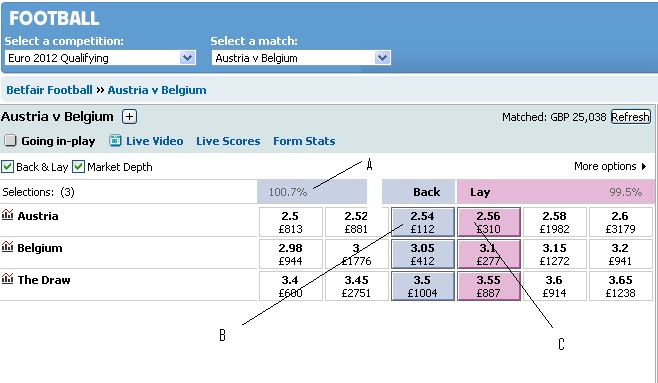This screenshot has height=383, width=658.
Task: Click the More options arrow icon
Action: 644,167
